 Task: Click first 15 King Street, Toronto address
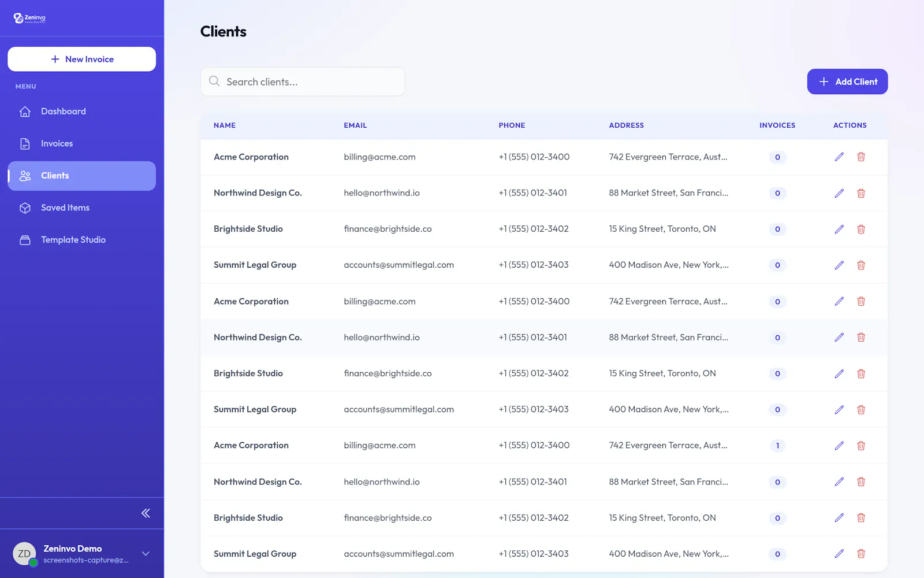pos(662,229)
